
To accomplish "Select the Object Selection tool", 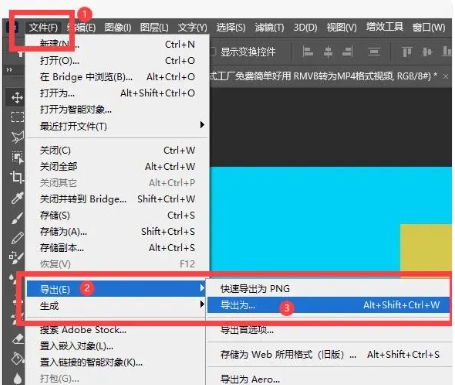I will pos(17,157).
